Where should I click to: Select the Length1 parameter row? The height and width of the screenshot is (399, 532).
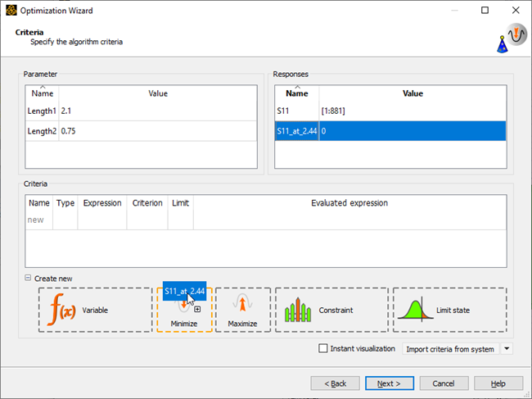141,111
